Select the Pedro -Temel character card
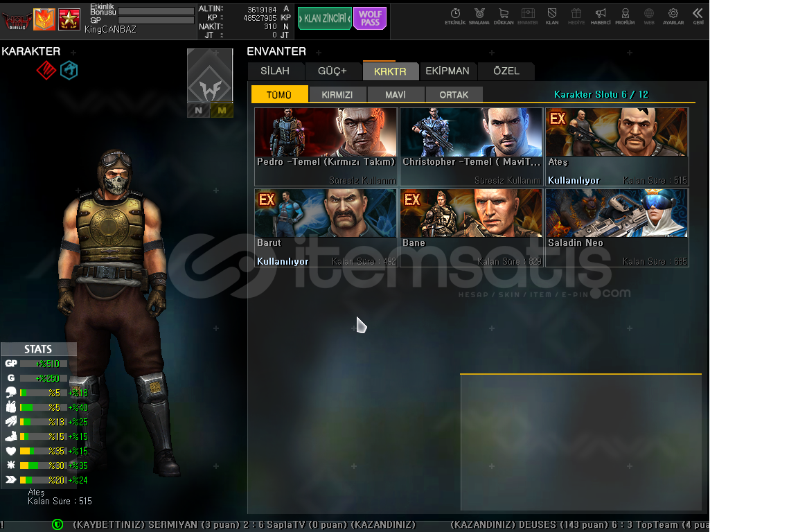 click(326, 147)
